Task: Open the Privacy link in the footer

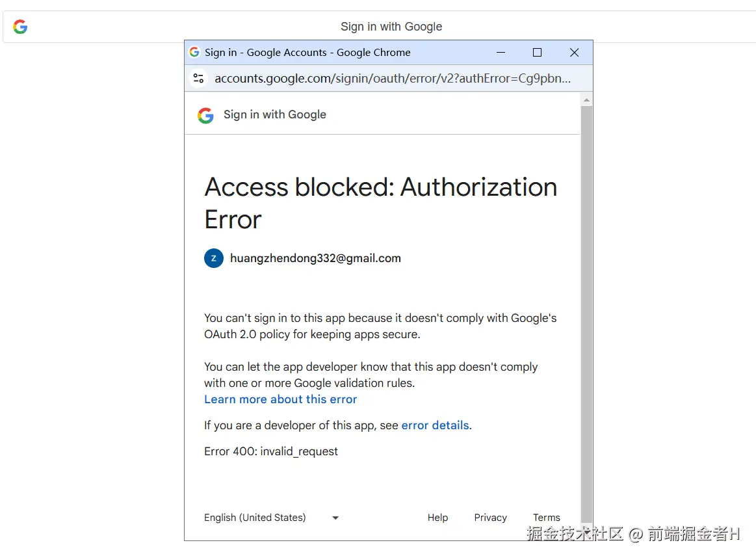Action: click(490, 518)
